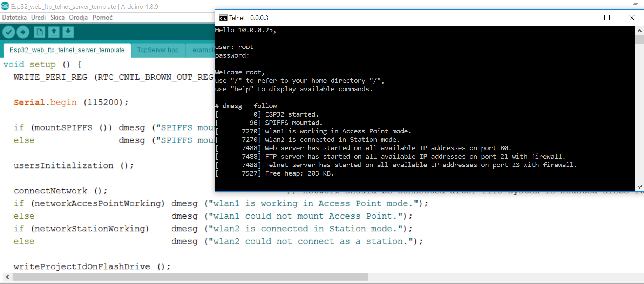Image resolution: width=644 pixels, height=284 pixels.
Task: Open the Pomoč menu
Action: point(102,18)
